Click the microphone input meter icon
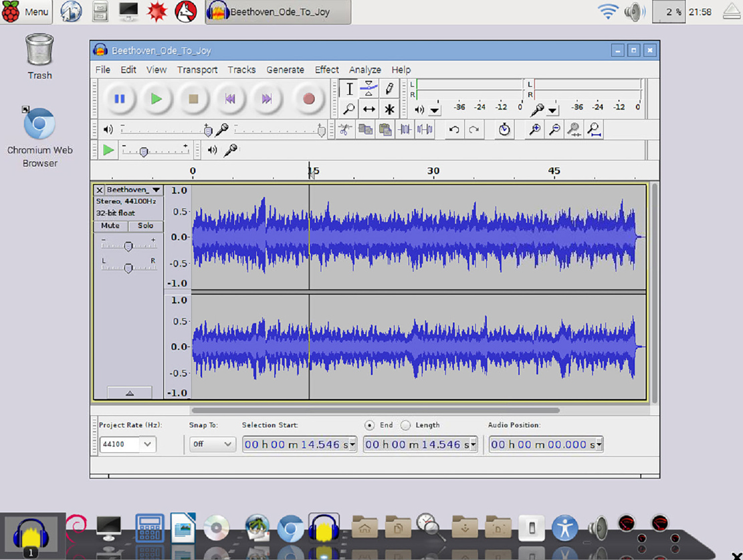The width and height of the screenshot is (743, 560). [537, 110]
